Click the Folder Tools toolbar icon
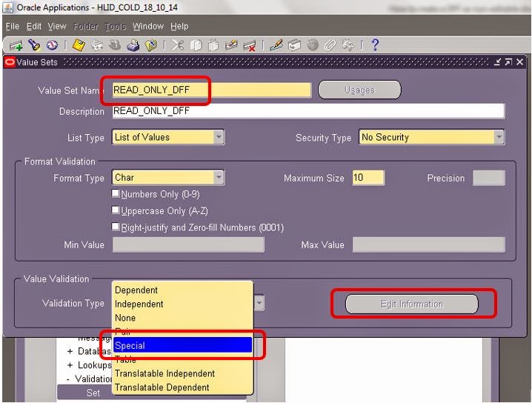 point(348,45)
